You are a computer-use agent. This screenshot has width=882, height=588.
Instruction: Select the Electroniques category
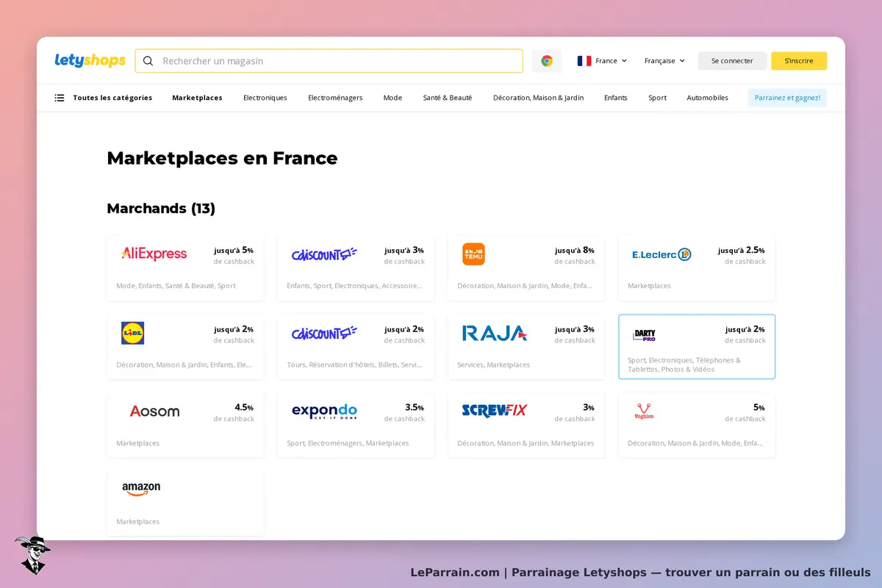265,98
